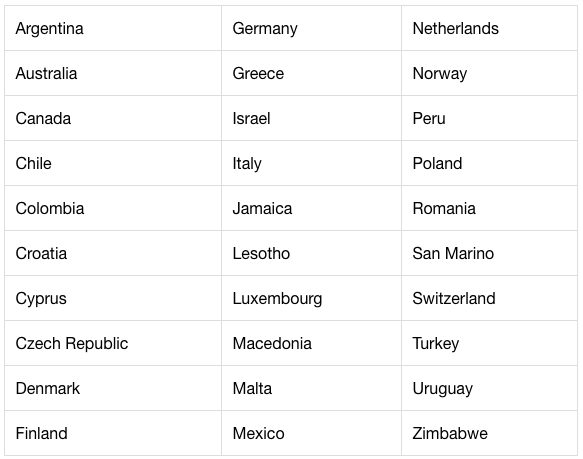Click Canada in the first column
This screenshot has height=459, width=583.
(x=113, y=118)
